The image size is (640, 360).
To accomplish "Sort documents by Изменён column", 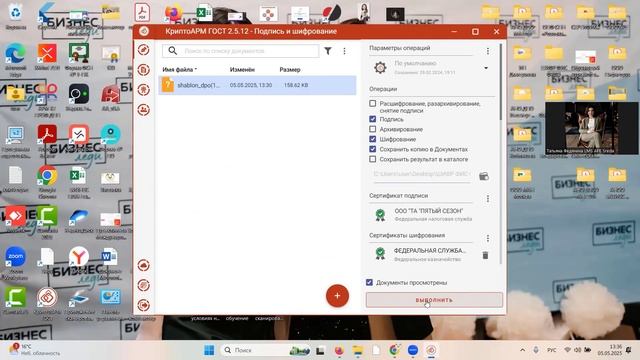I will (x=242, y=69).
